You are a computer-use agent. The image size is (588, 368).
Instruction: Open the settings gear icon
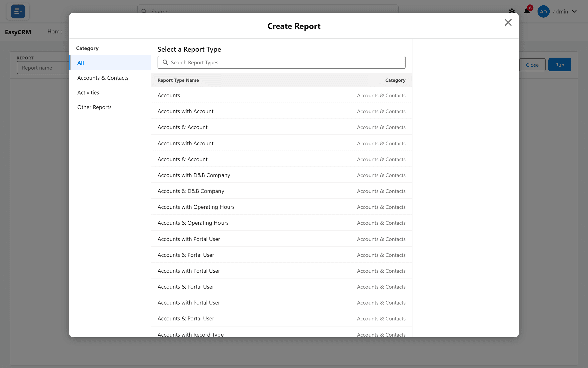coord(512,11)
